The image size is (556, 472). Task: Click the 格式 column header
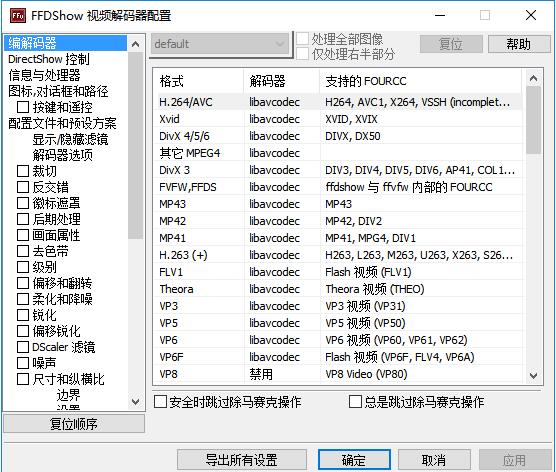199,81
